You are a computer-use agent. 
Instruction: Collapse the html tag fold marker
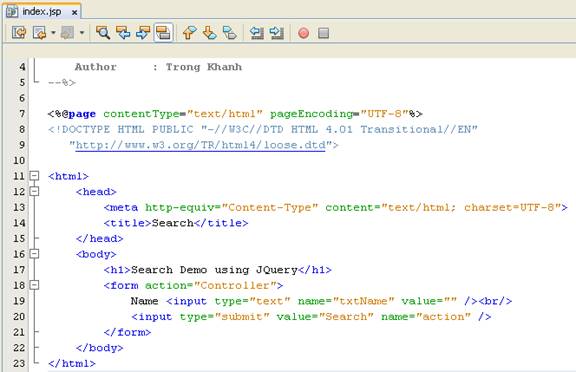point(34,176)
